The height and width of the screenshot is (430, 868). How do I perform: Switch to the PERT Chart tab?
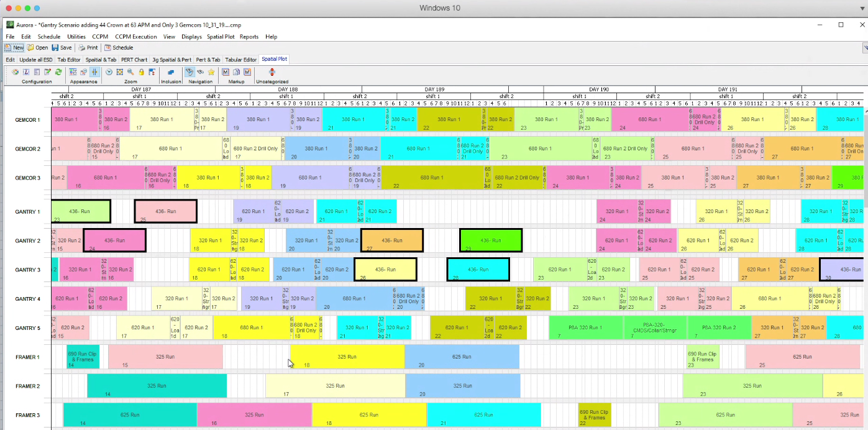point(134,60)
